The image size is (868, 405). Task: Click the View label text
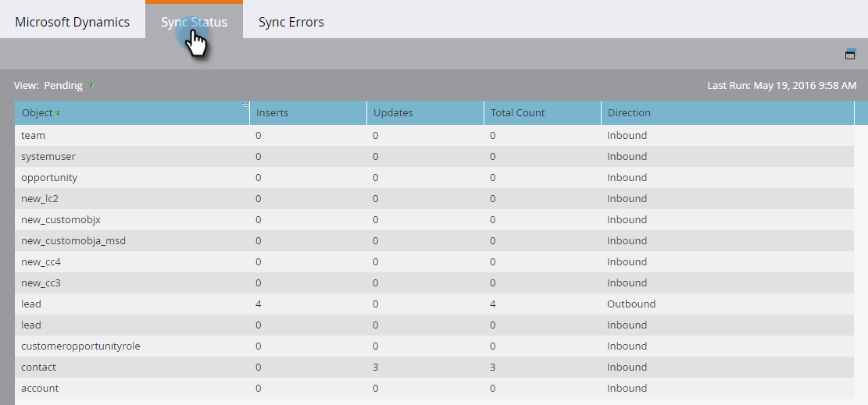(26, 86)
